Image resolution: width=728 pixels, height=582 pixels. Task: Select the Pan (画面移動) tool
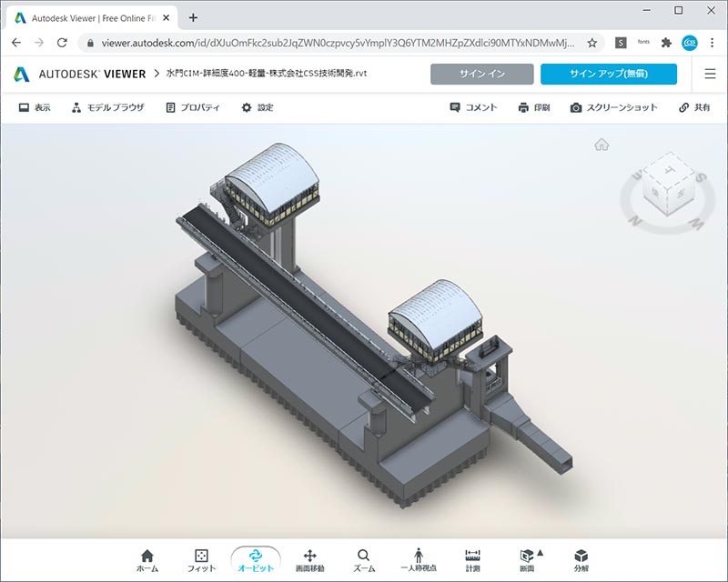click(x=309, y=561)
